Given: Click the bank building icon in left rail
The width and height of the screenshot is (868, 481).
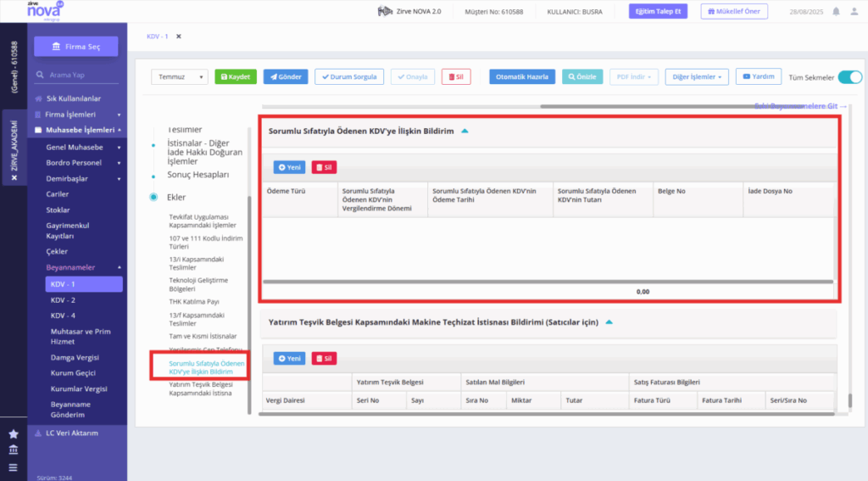Looking at the screenshot, I should 14,450.
